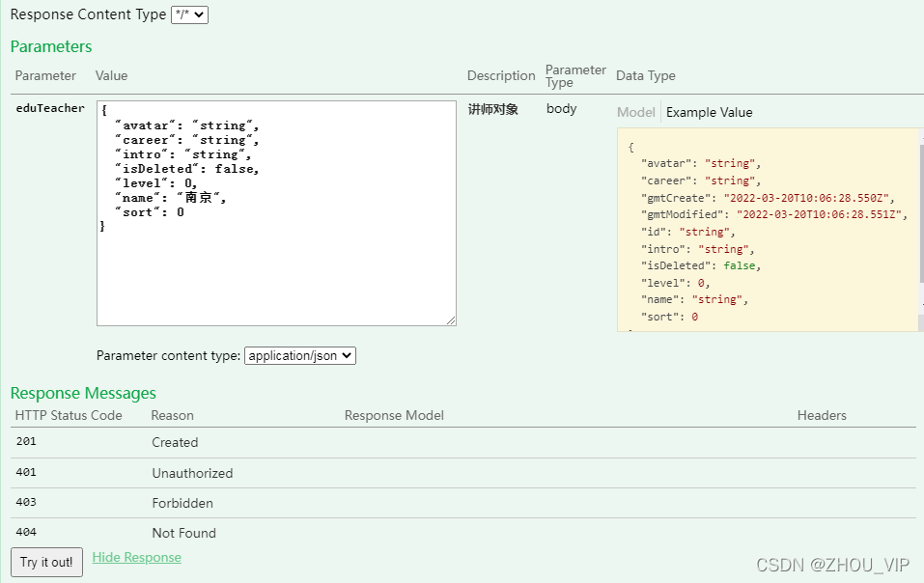Click the Forbidden reason cell
This screenshot has width=924, height=583.
click(x=182, y=503)
